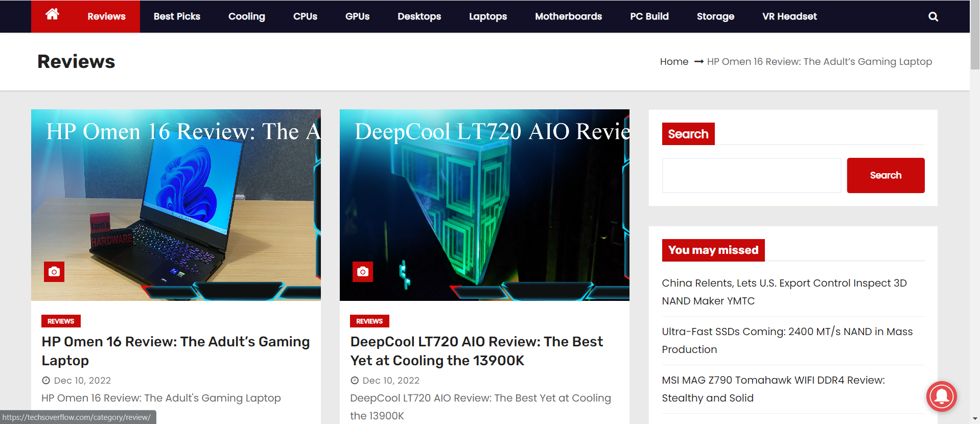
Task: Navigate to CPUs category
Action: [x=305, y=16]
